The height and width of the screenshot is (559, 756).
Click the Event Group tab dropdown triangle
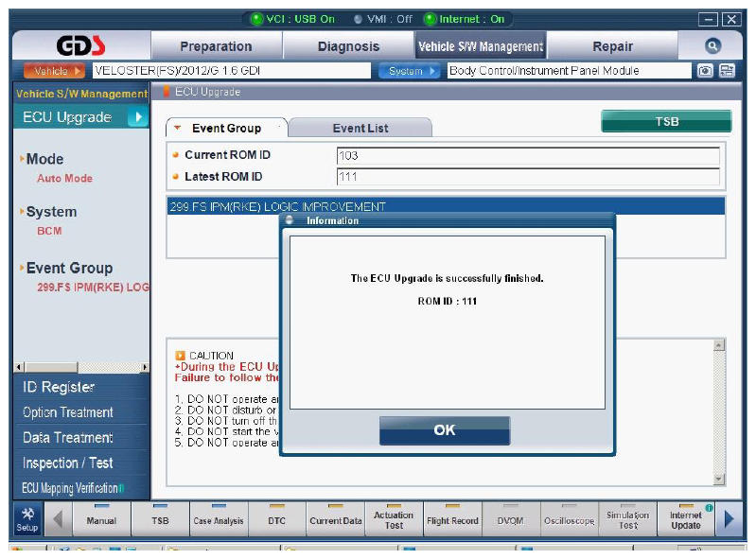point(178,128)
